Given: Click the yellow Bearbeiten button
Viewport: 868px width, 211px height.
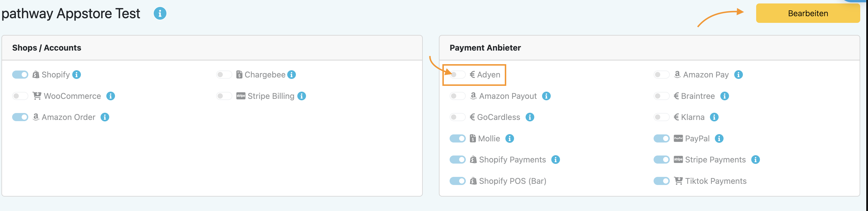Looking at the screenshot, I should click(x=808, y=14).
